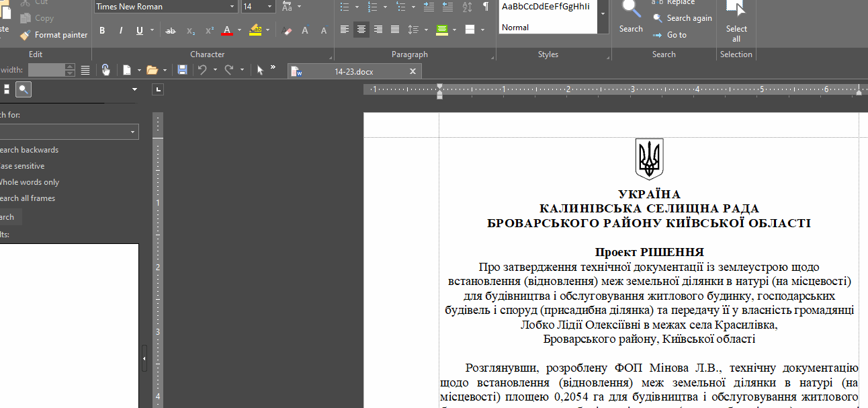Viewport: 868px width, 408px height.
Task: Undo the last action
Action: 202,70
